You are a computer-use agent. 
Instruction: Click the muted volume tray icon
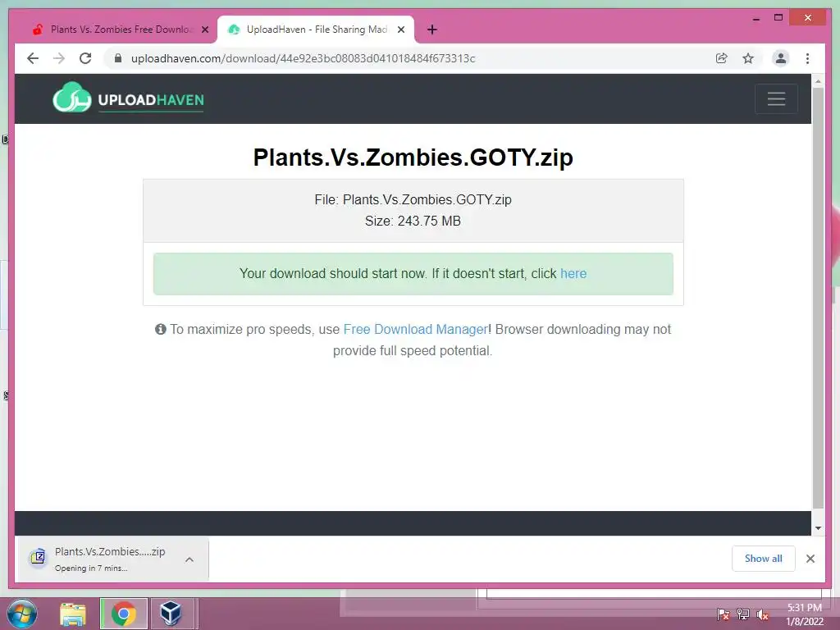click(762, 614)
